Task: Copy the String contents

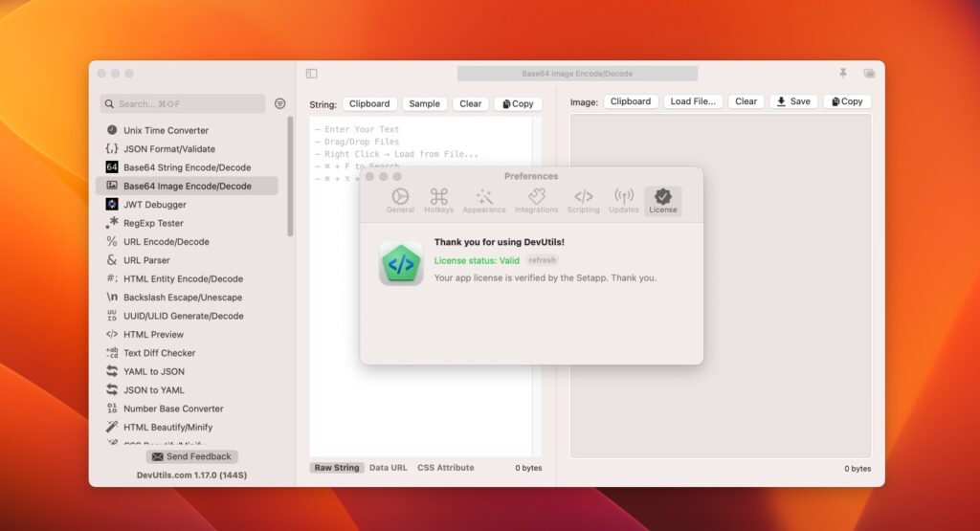Action: point(518,103)
